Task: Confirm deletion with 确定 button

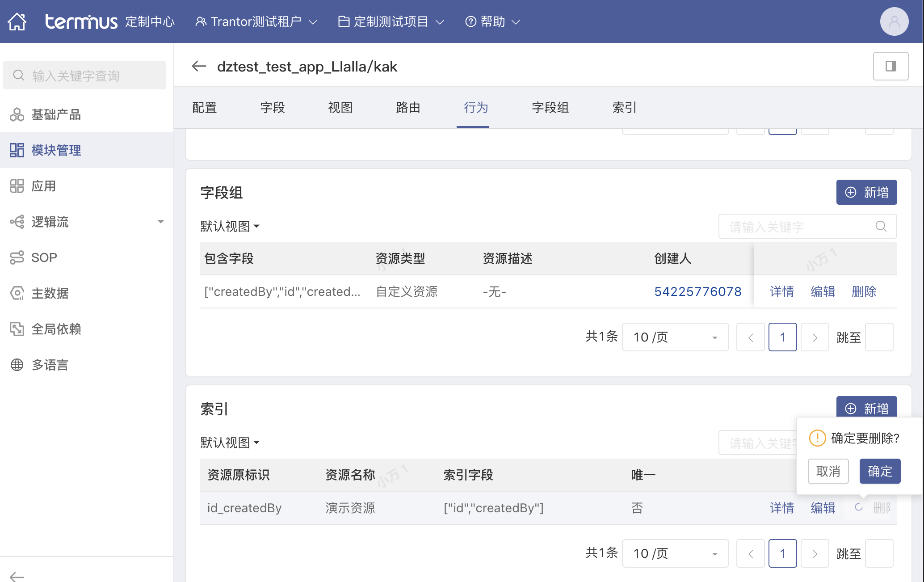Action: tap(880, 471)
